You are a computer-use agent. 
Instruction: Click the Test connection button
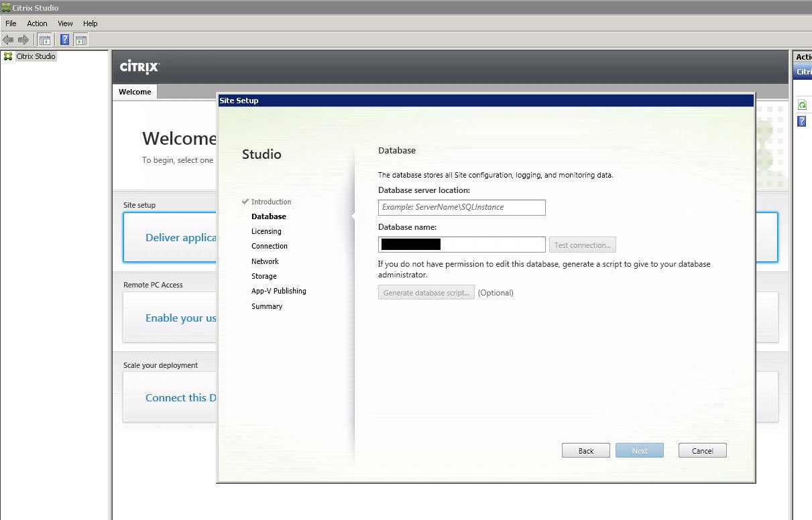582,245
